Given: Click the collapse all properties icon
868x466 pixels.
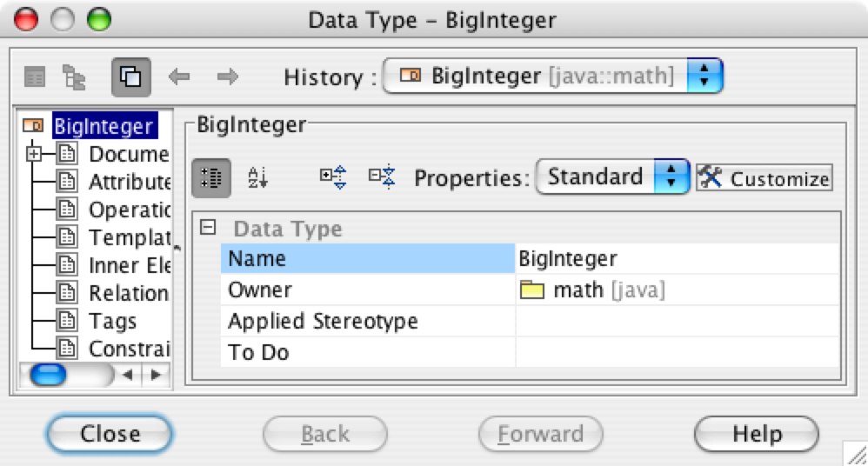Looking at the screenshot, I should pyautogui.click(x=382, y=177).
